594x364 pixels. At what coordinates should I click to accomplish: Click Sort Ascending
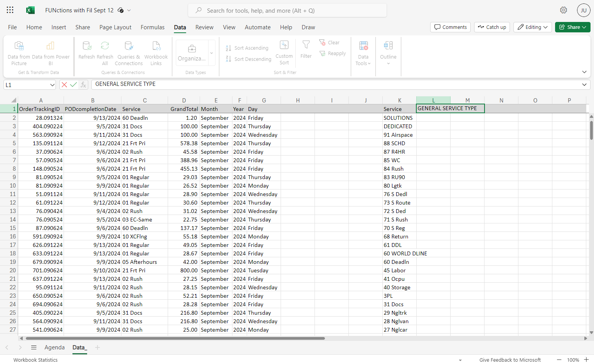(247, 48)
